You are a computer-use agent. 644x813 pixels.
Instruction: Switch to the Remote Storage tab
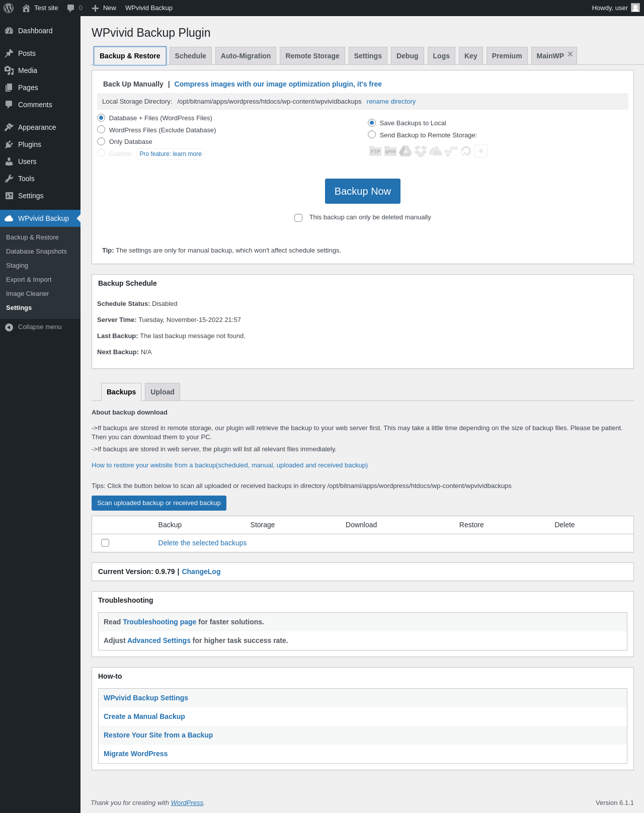[x=312, y=56]
